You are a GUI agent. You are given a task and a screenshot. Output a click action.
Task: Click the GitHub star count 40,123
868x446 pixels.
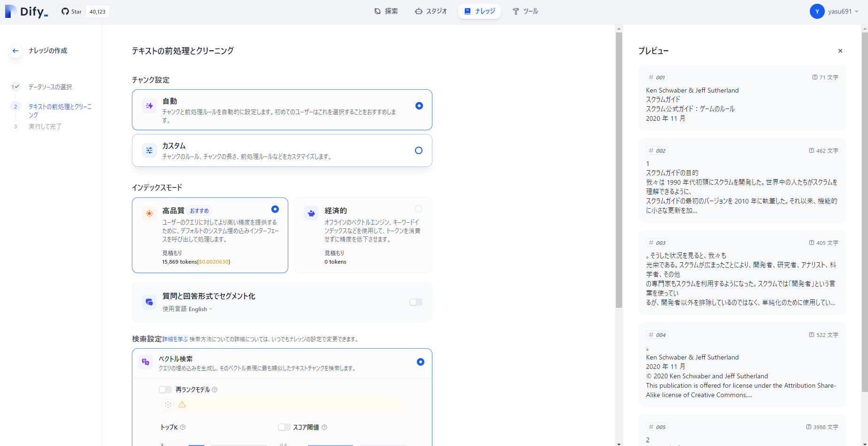pyautogui.click(x=98, y=12)
